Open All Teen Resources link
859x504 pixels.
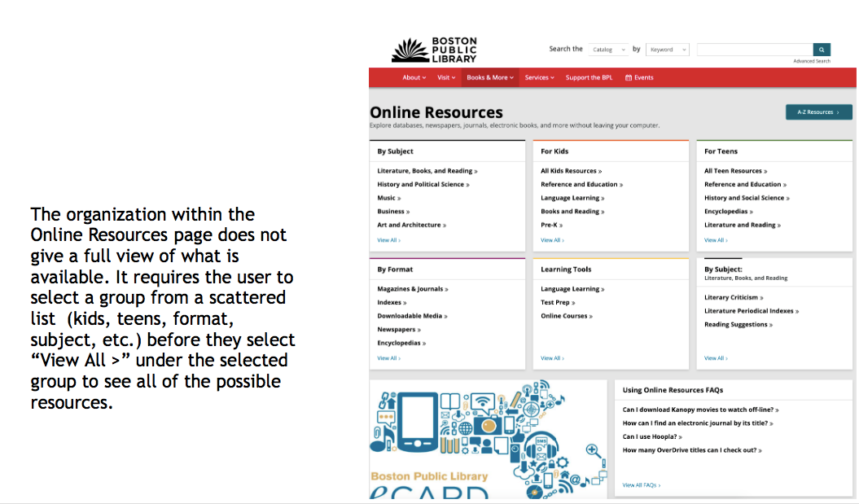click(736, 171)
